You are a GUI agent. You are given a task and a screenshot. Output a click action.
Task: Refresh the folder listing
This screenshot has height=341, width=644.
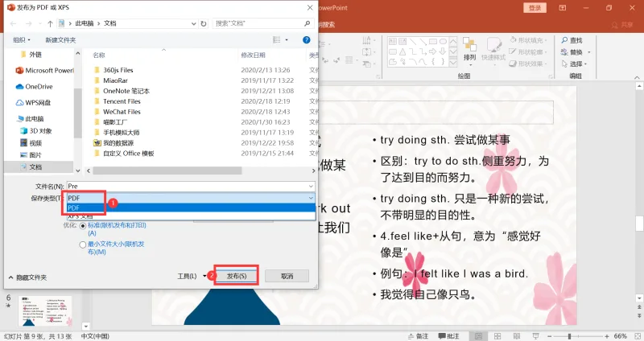tap(204, 24)
